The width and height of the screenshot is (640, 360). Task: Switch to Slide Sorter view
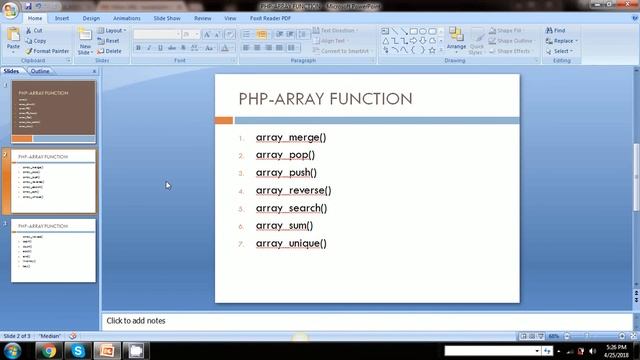[532, 336]
